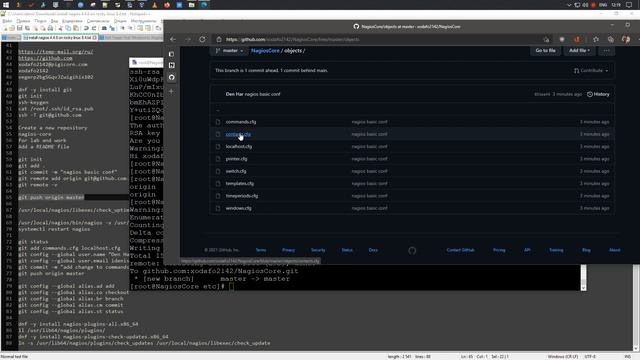Screen dimensions: 640x360
Task: Click the GitHub logo in page footer
Action: [412, 251]
